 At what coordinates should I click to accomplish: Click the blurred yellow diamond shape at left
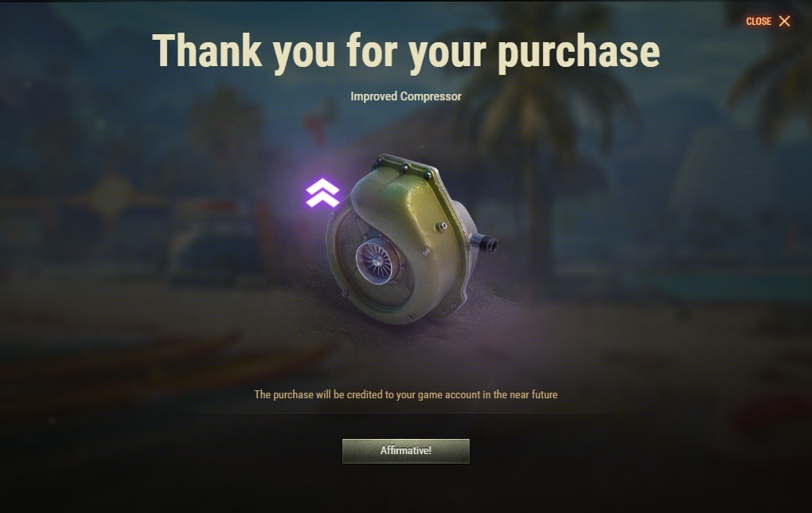[110, 198]
